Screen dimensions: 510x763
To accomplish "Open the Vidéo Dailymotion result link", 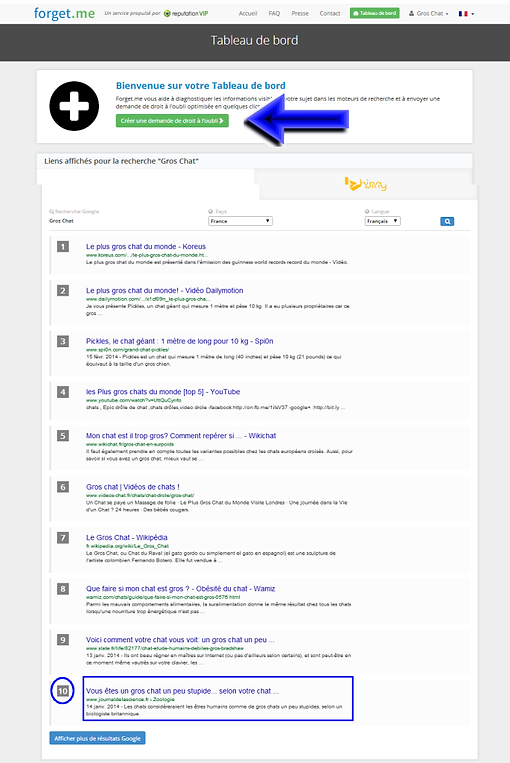I will [x=164, y=291].
